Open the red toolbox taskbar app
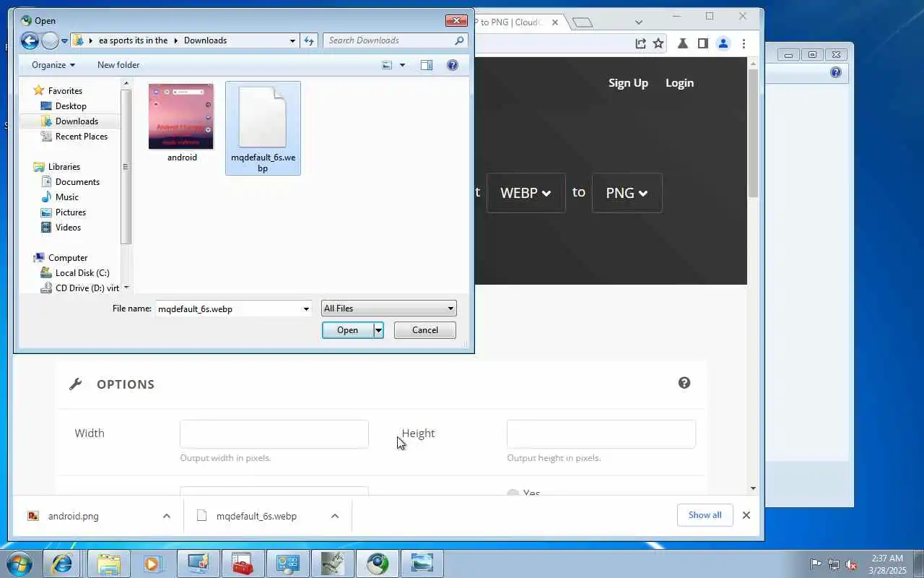The image size is (924, 578). point(243,564)
